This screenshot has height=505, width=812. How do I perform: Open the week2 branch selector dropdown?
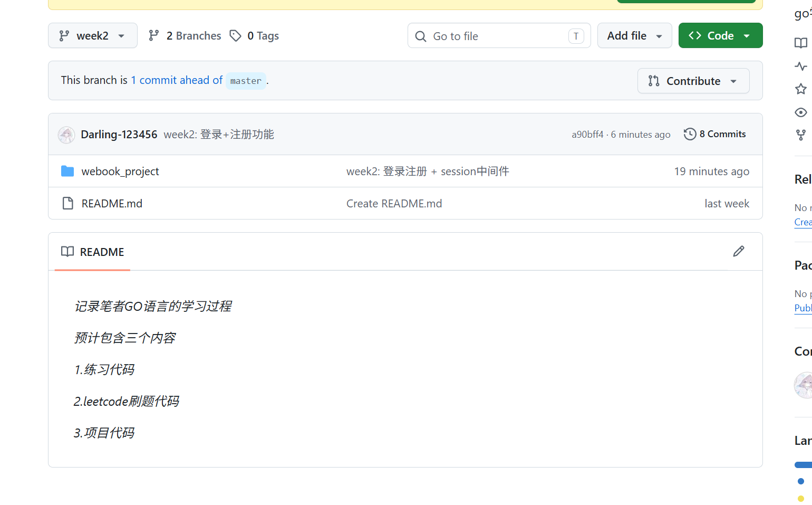tap(93, 35)
